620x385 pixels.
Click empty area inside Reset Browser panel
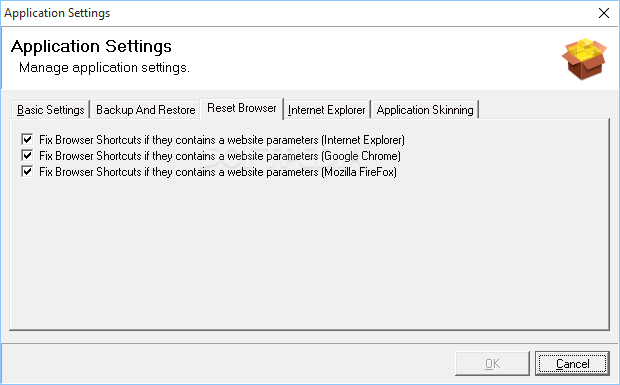click(x=308, y=253)
